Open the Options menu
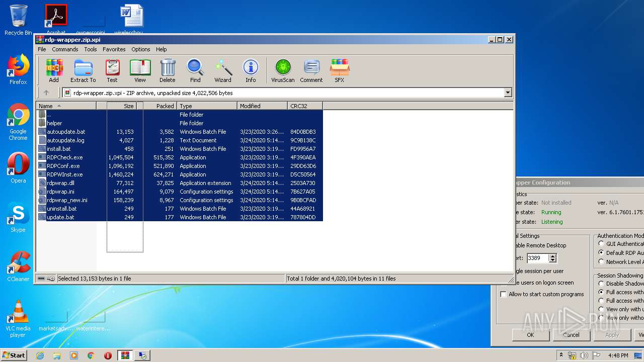644x362 pixels. [141, 49]
